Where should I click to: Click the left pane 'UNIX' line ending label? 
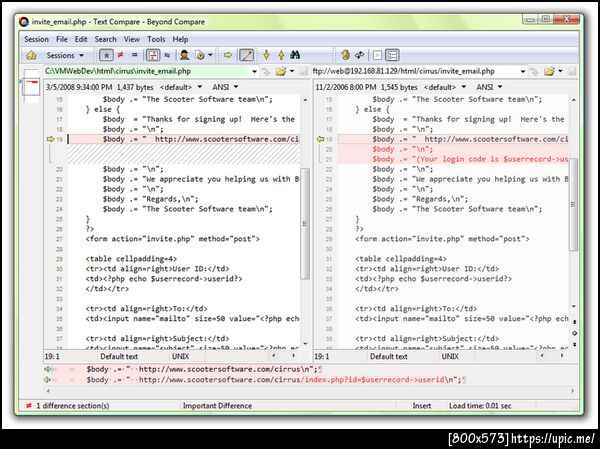pyautogui.click(x=180, y=356)
